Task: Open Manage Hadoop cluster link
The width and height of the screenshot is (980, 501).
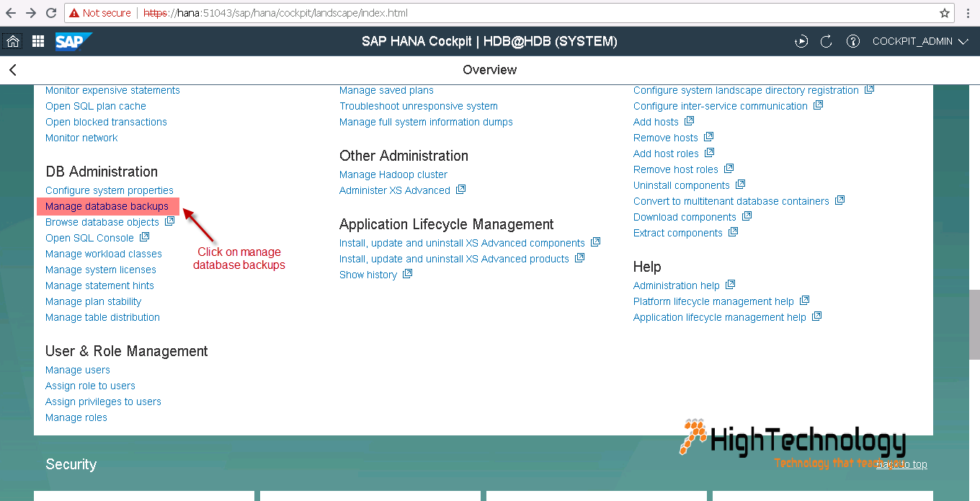Action: click(x=393, y=174)
